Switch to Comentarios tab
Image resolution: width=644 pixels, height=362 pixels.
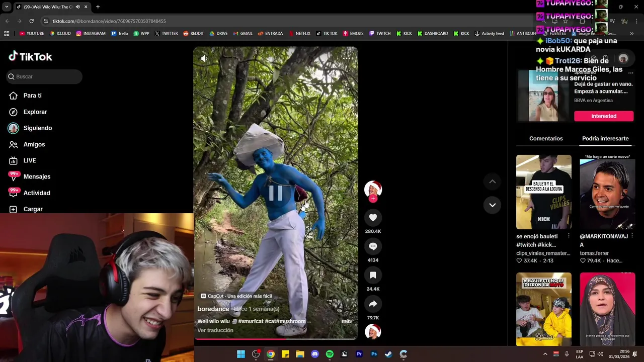pyautogui.click(x=546, y=138)
